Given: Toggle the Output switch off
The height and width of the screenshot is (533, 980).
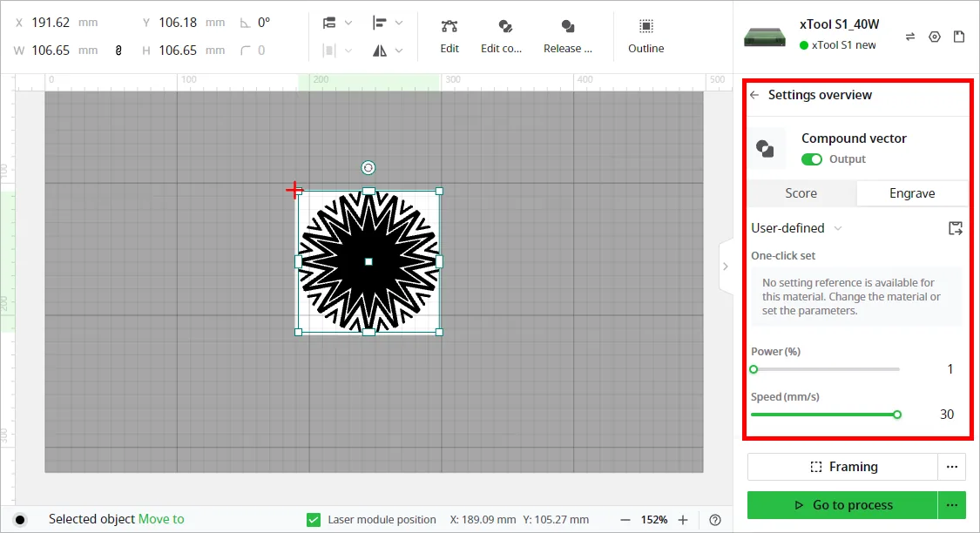Looking at the screenshot, I should tap(811, 159).
